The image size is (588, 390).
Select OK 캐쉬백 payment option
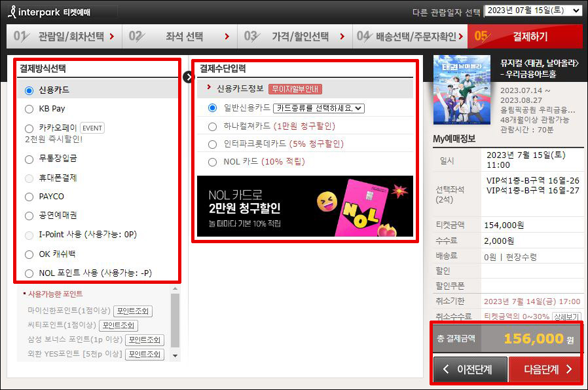click(29, 254)
